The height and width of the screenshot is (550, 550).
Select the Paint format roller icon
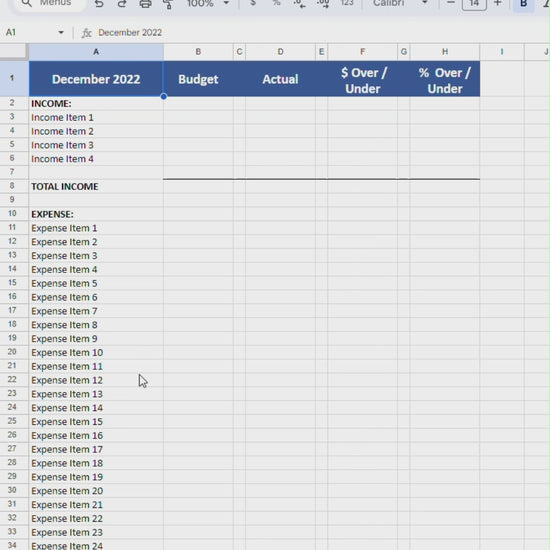pyautogui.click(x=168, y=4)
